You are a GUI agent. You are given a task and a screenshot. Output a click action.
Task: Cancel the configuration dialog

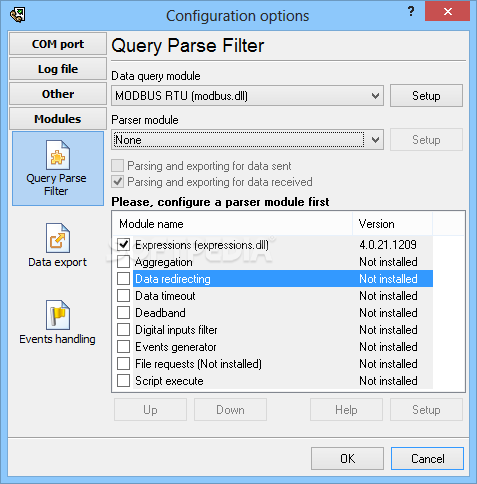click(x=427, y=459)
